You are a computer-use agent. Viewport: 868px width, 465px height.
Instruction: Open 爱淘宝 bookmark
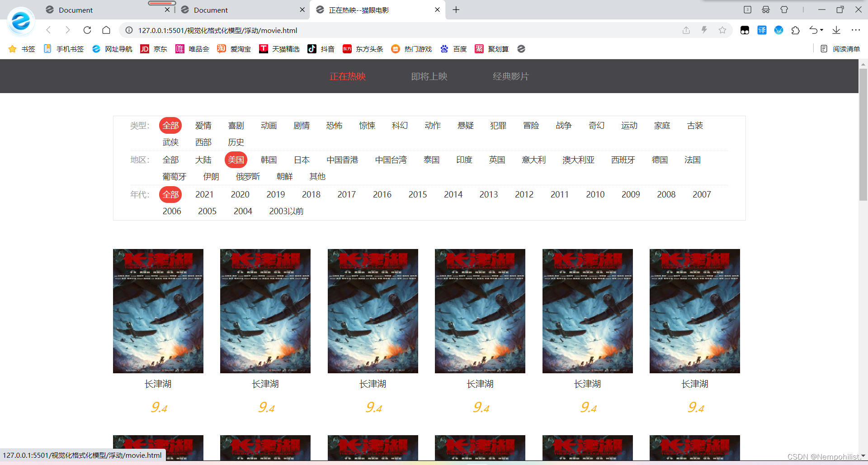tap(234, 49)
